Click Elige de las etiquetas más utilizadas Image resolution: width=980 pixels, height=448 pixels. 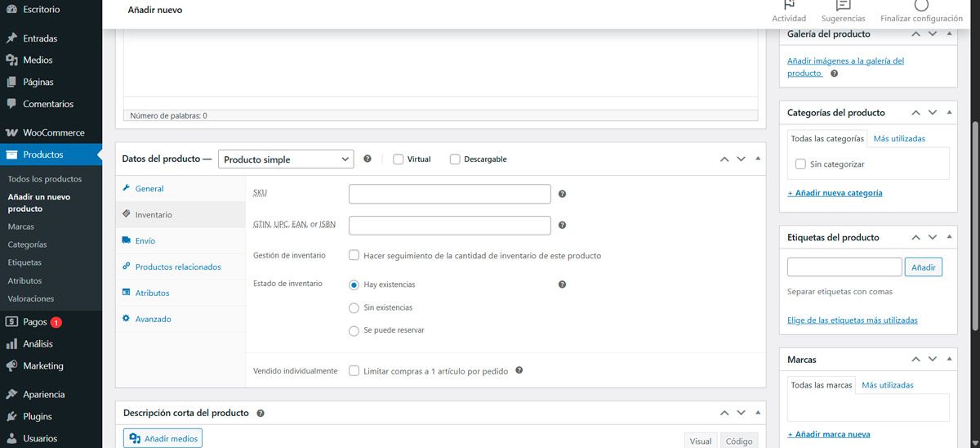[x=853, y=320]
